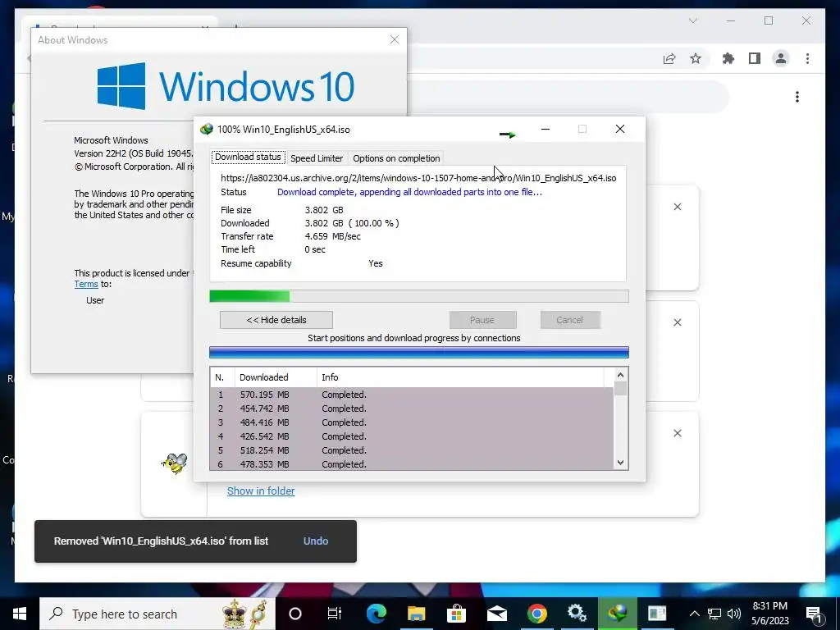The height and width of the screenshot is (630, 840).
Task: Expand hidden system tray icons chevron
Action: tap(694, 614)
